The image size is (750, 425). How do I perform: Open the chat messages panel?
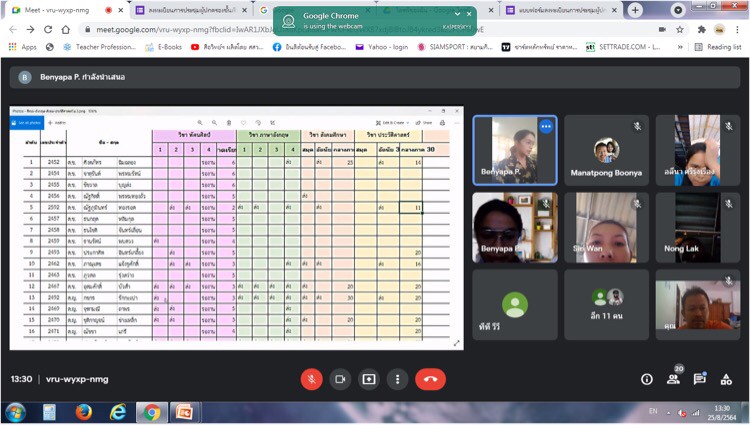coord(700,379)
